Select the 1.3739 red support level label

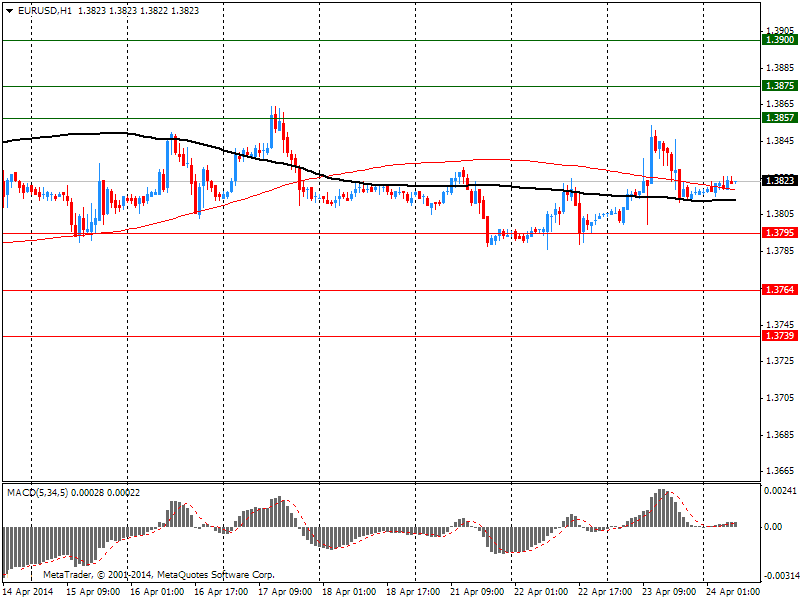pos(780,336)
